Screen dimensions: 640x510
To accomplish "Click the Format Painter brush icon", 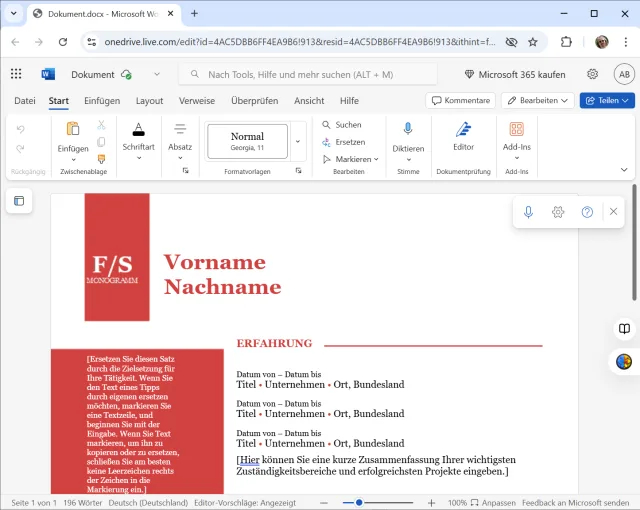I will click(x=101, y=159).
